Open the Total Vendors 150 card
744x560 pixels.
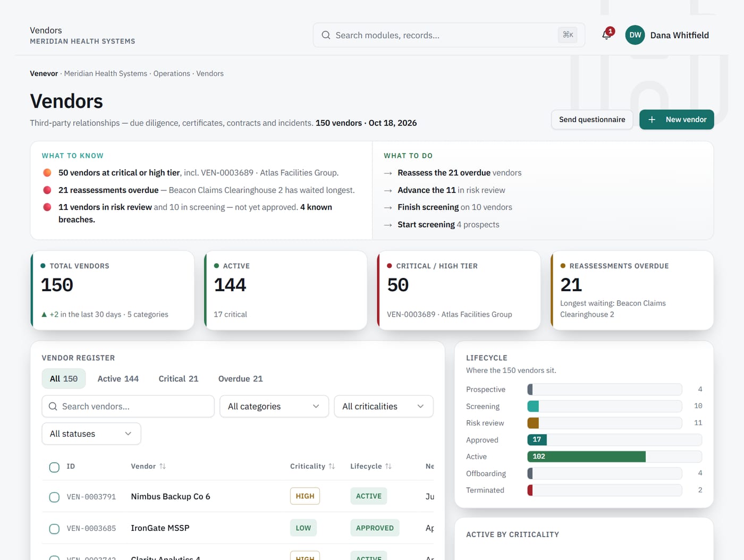[x=113, y=290]
